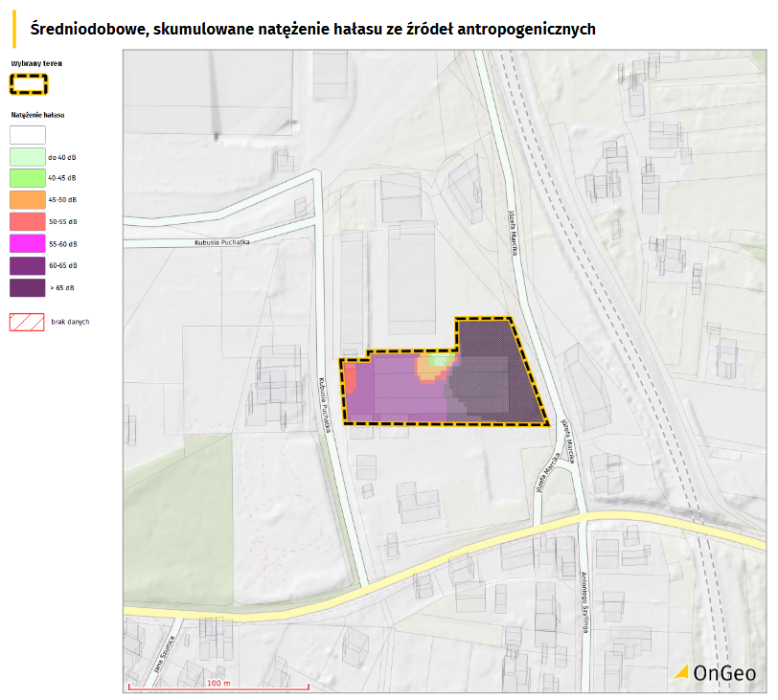Click the 'brak danych' legend text
This screenshot has height=700, width=778.
tap(71, 322)
